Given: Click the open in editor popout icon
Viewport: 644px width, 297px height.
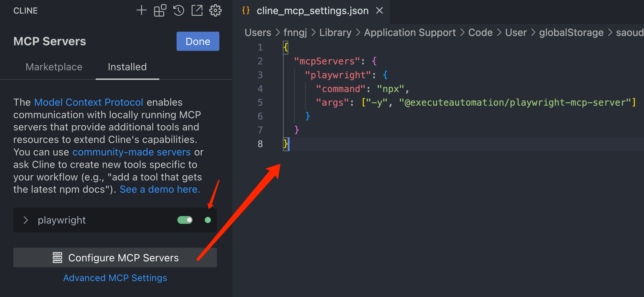Looking at the screenshot, I should 197,11.
